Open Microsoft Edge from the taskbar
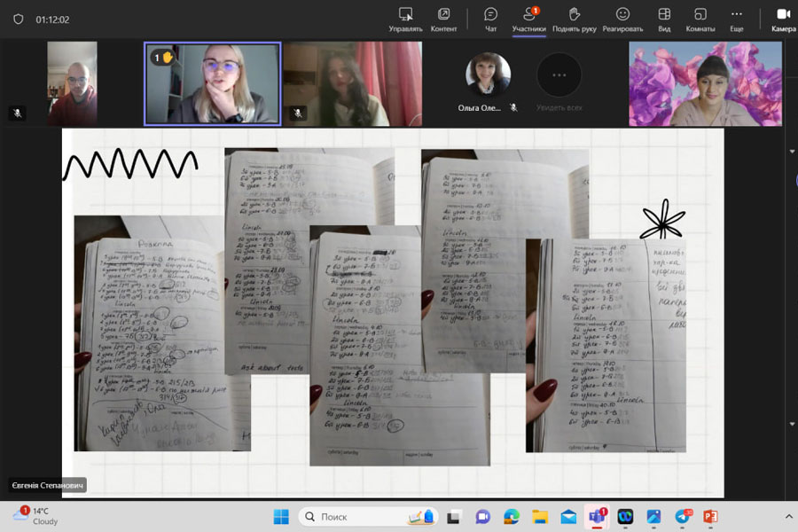The image size is (798, 532). pos(511,516)
